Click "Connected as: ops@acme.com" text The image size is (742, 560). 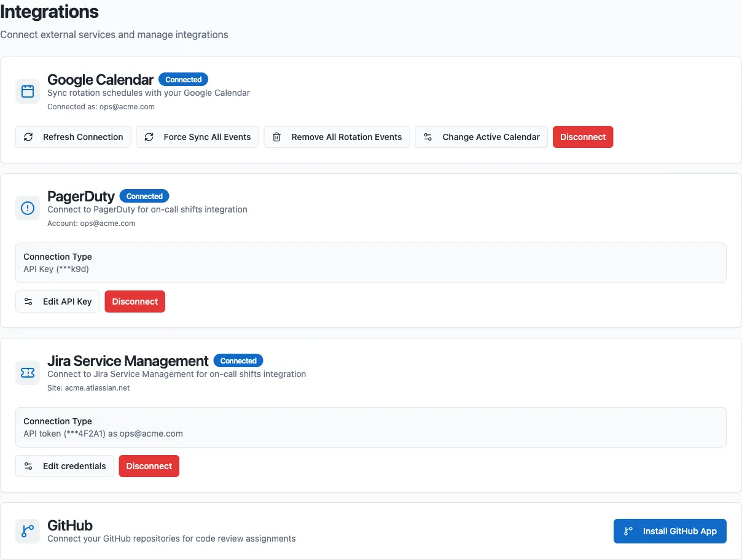coord(101,106)
